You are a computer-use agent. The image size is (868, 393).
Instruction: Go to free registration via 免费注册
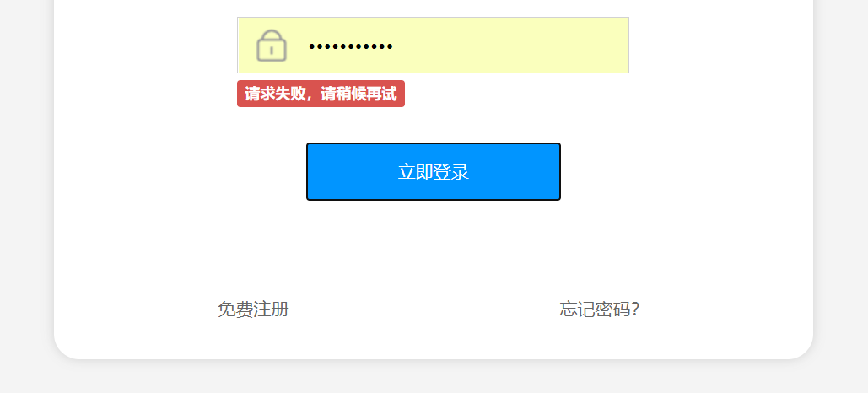[x=253, y=309]
